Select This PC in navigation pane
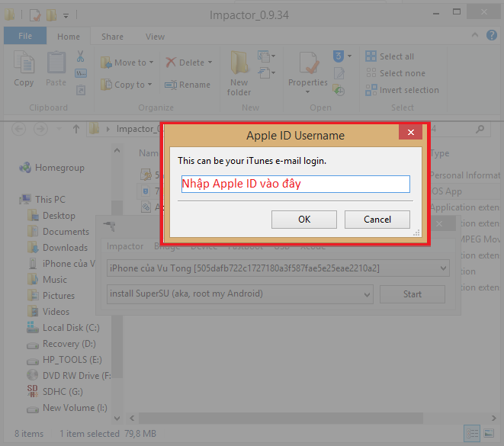Image resolution: width=504 pixels, height=446 pixels. [42, 199]
